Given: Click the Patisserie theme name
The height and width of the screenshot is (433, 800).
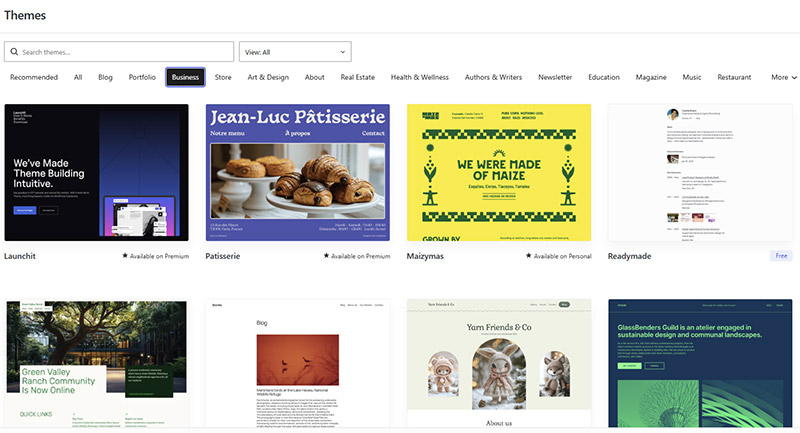Looking at the screenshot, I should [222, 256].
